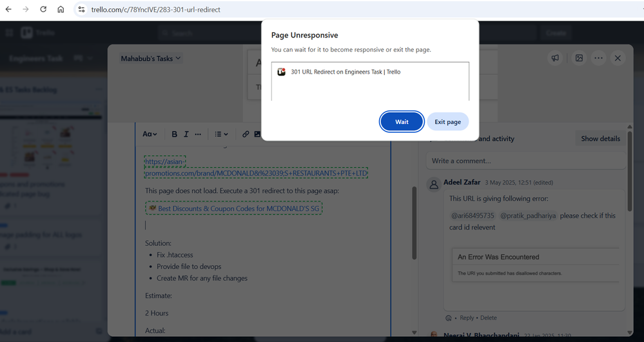This screenshot has width=644, height=342.
Task: Delete Adeel Zafar's comment
Action: tap(489, 317)
